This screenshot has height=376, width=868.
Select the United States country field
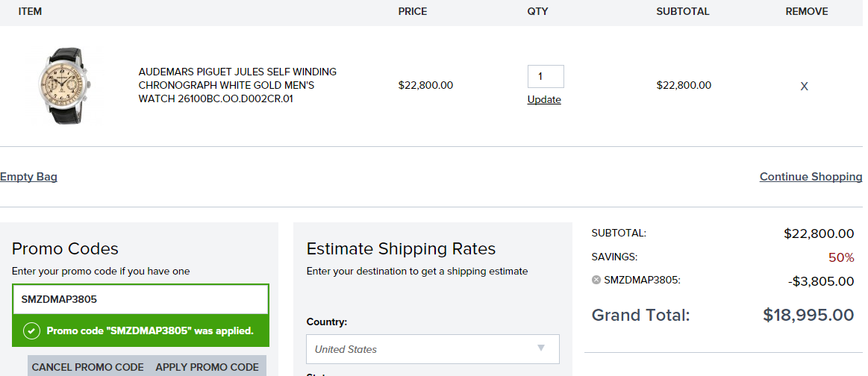click(x=433, y=349)
